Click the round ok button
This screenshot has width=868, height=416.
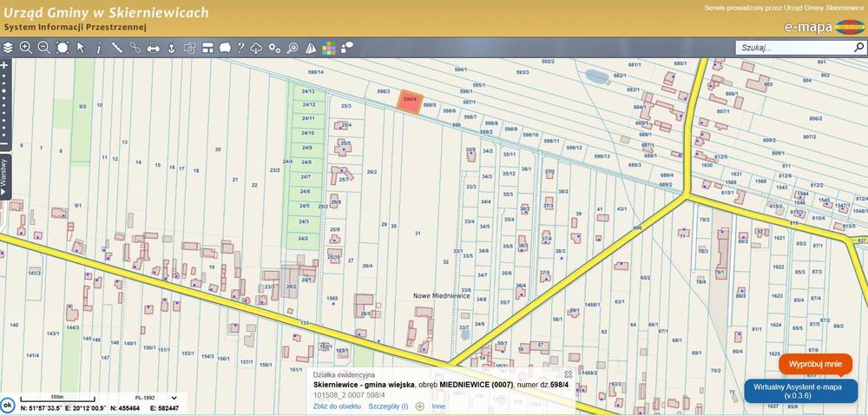(x=7, y=405)
